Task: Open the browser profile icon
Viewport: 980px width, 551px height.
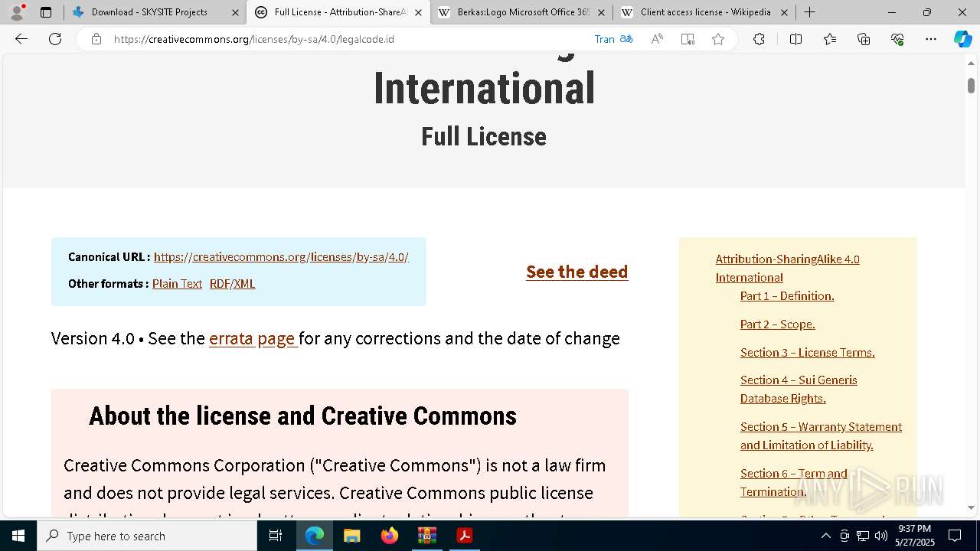Action: tap(17, 12)
